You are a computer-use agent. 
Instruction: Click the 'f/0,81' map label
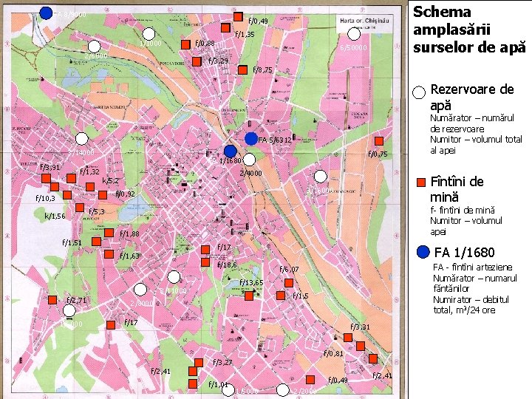[x=333, y=353]
